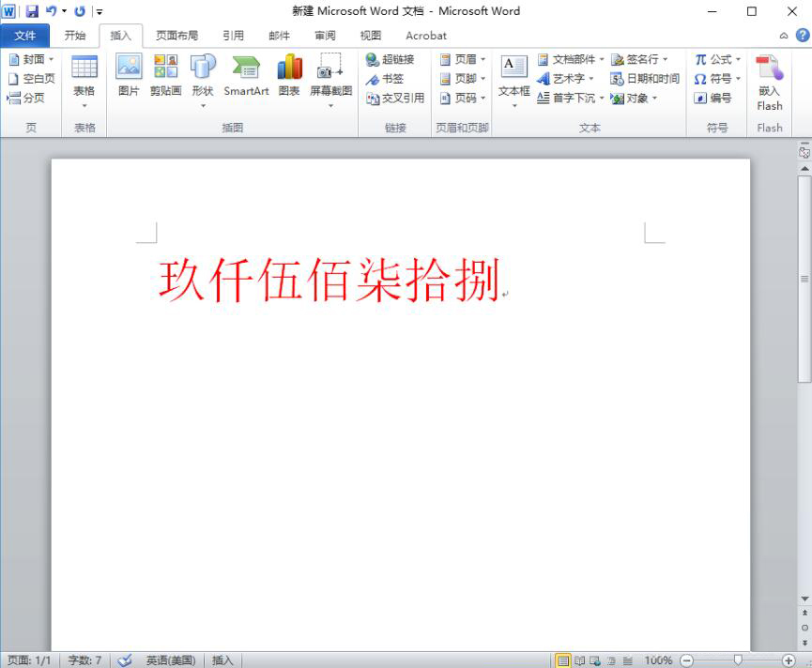
Task: Click the vertical scrollbar down arrow
Action: tap(804, 599)
